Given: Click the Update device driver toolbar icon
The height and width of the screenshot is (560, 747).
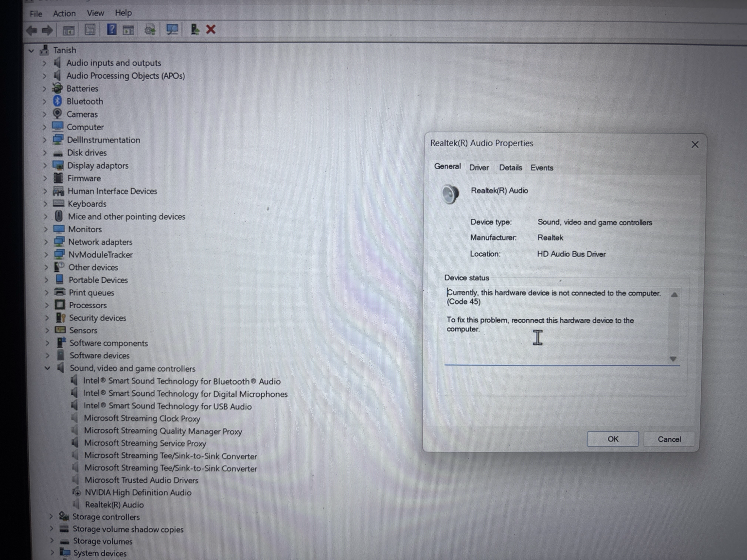Looking at the screenshot, I should click(150, 30).
